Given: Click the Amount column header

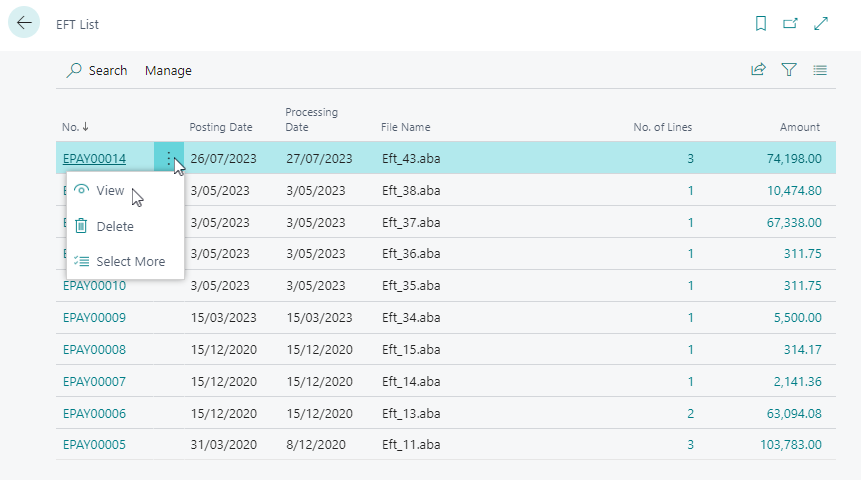Looking at the screenshot, I should (x=799, y=127).
